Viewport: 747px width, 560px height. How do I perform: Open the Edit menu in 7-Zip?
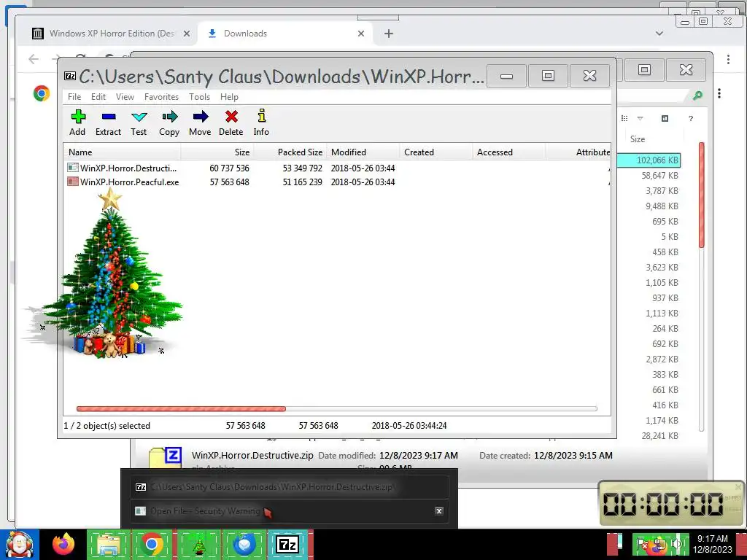[x=98, y=97]
